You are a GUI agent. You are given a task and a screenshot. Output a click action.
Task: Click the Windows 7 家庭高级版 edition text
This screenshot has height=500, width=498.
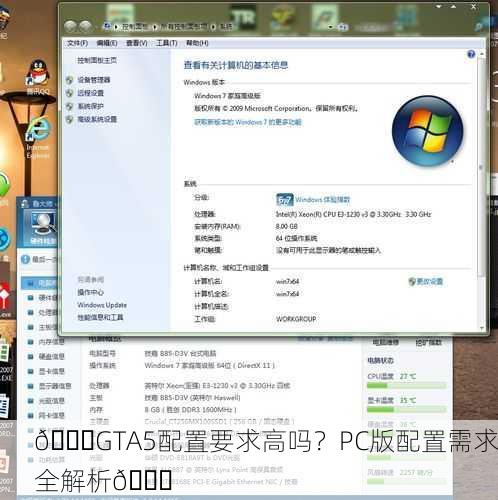227,96
